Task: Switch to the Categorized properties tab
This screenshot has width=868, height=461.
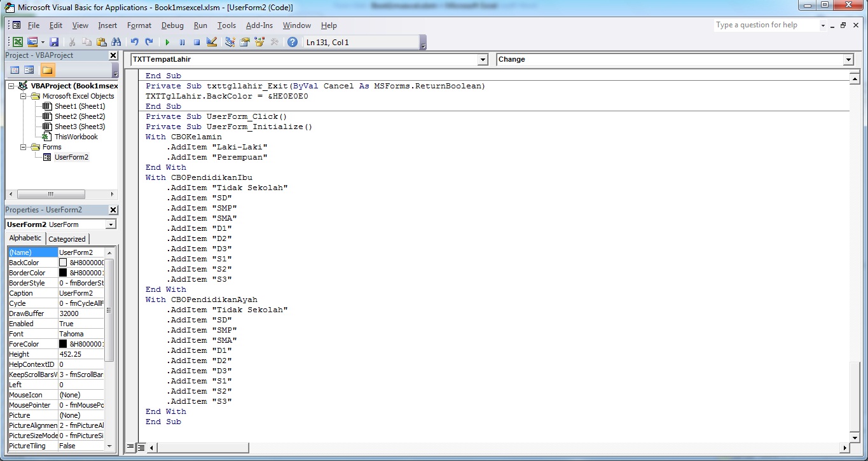Action: [x=67, y=238]
